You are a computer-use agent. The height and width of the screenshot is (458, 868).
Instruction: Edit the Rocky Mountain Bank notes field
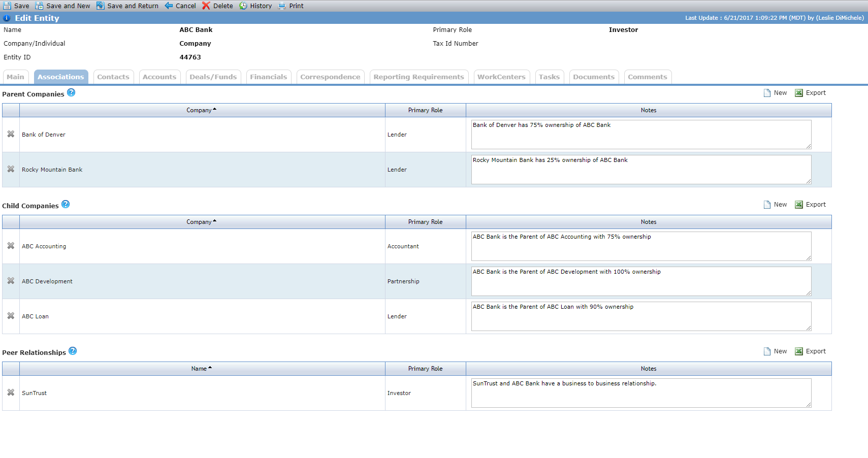pyautogui.click(x=641, y=170)
